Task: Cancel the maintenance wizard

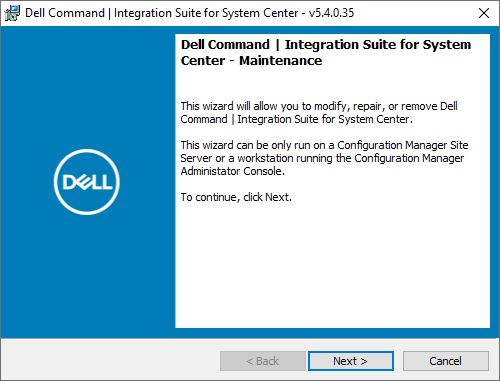Action: tap(446, 361)
